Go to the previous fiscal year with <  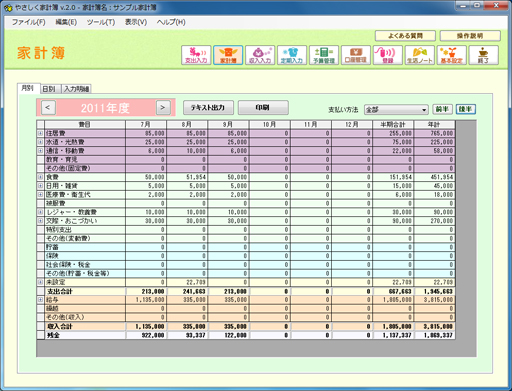48,108
